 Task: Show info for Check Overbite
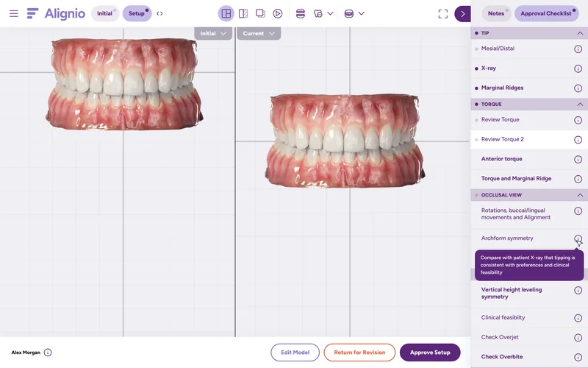pyautogui.click(x=578, y=357)
